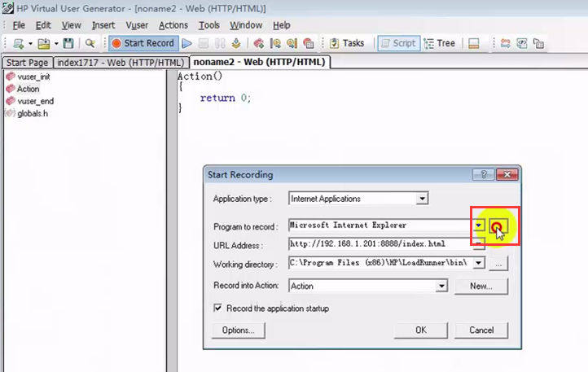Click the Open Script folder icon
This screenshot has height=372, width=588.
(44, 43)
